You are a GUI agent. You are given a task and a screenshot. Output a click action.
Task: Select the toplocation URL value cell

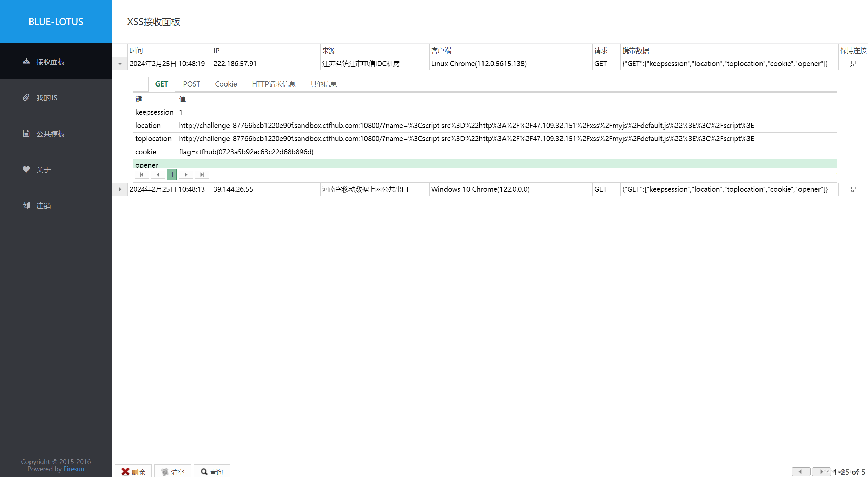507,139
